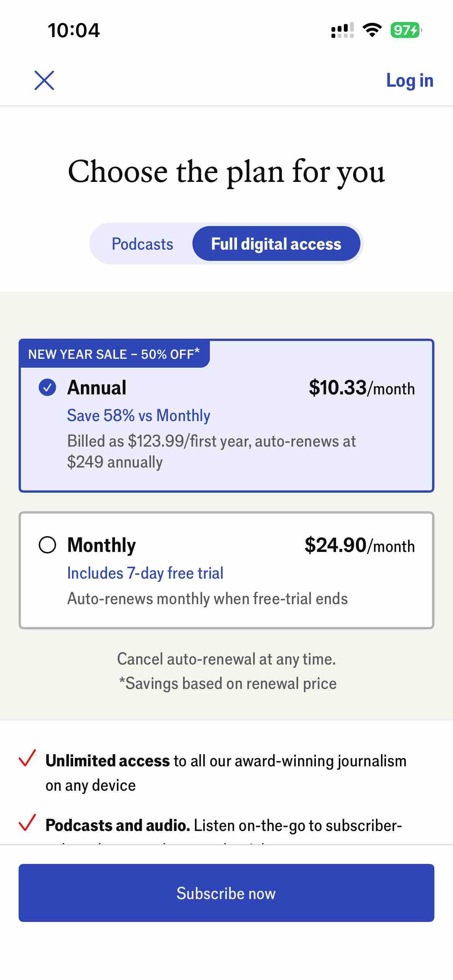Close the subscription screen with X icon

pyautogui.click(x=44, y=81)
